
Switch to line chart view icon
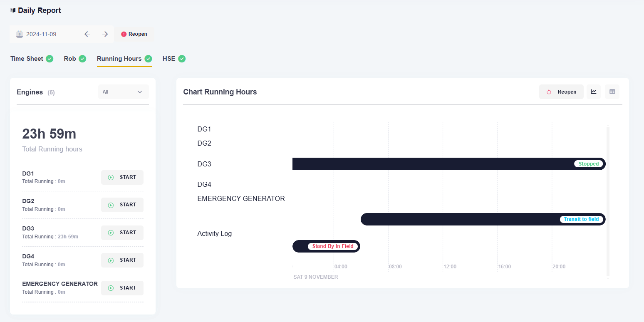click(594, 92)
